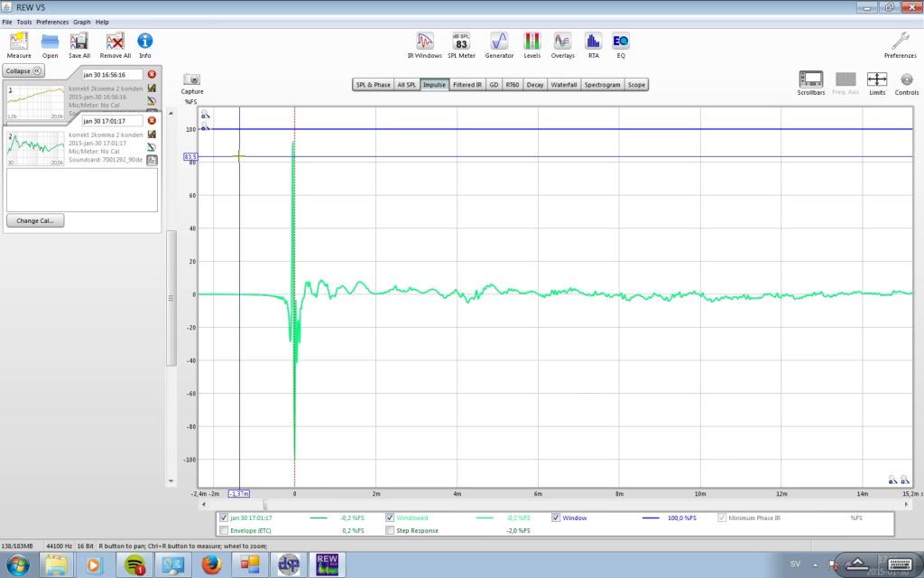Open the Tools menu
This screenshot has width=924, height=578.
tap(24, 22)
